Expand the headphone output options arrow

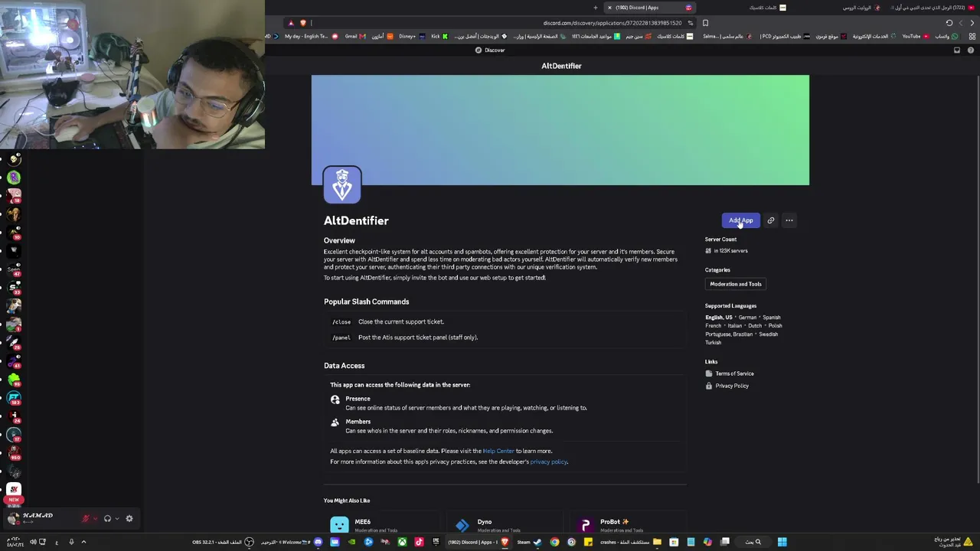pos(116,519)
